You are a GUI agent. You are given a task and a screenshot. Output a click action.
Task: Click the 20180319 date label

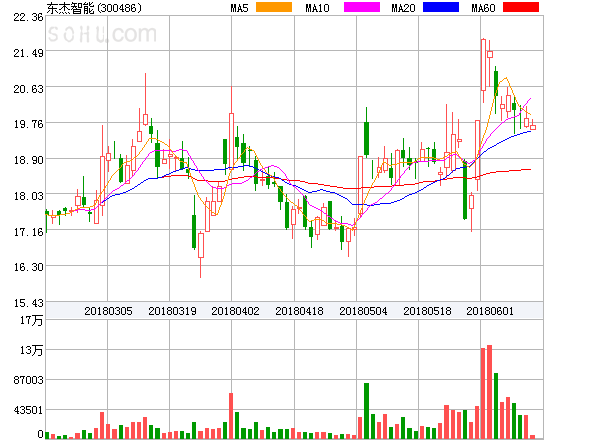[x=172, y=311]
